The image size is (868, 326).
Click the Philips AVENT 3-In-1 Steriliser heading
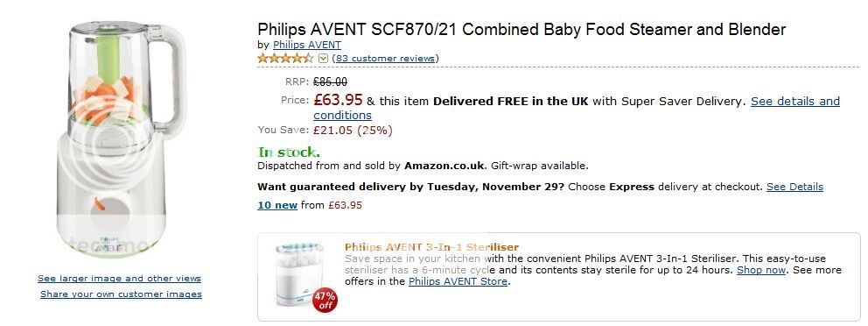click(431, 247)
